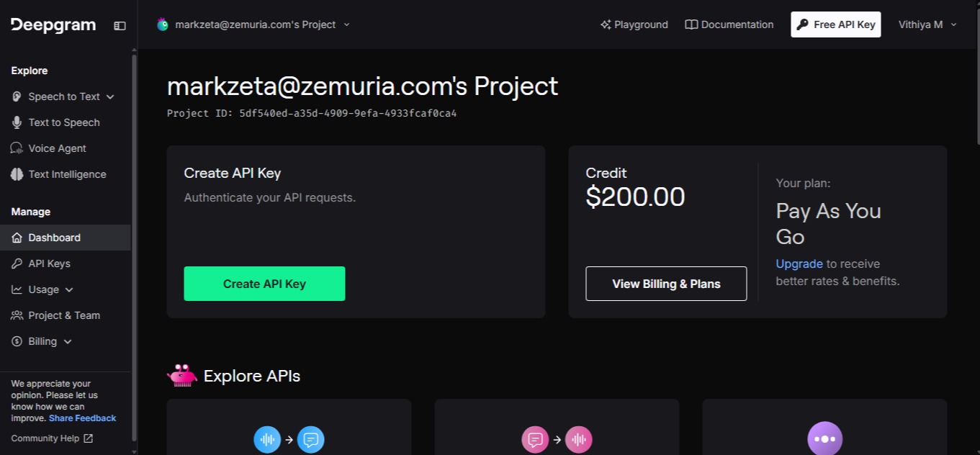Click the text-to-speech API card icon
This screenshot has width=980, height=455.
tap(557, 438)
